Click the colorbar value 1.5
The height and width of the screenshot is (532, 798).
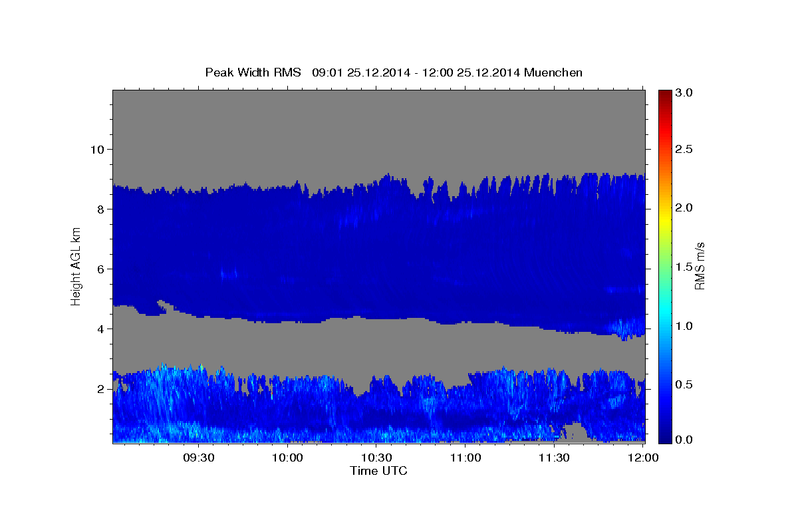(685, 267)
